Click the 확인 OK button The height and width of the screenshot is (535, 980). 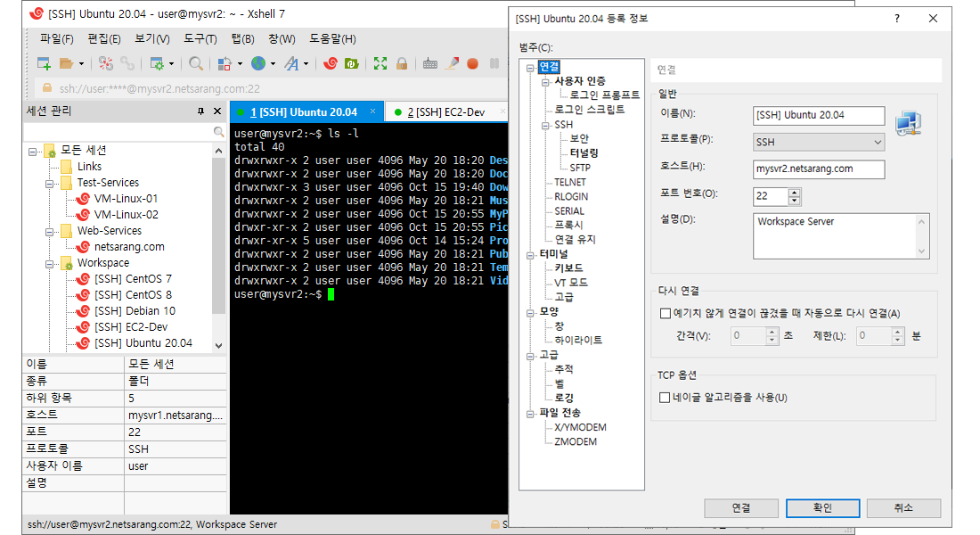pyautogui.click(x=822, y=508)
